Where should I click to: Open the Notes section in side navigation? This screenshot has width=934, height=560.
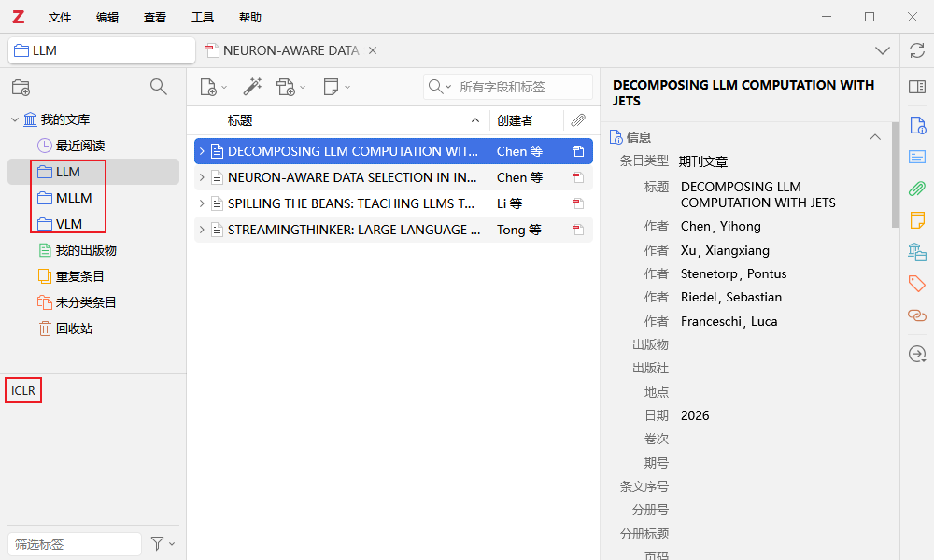tap(917, 220)
